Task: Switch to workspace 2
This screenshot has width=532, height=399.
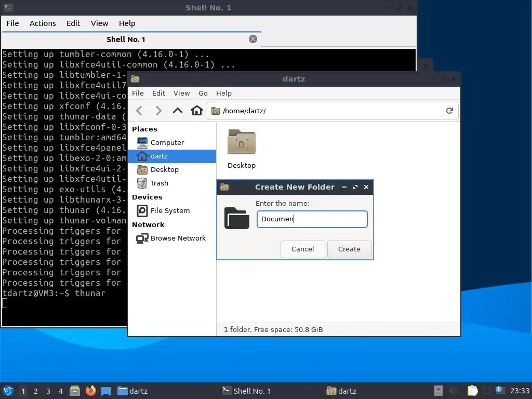Action: [36, 391]
